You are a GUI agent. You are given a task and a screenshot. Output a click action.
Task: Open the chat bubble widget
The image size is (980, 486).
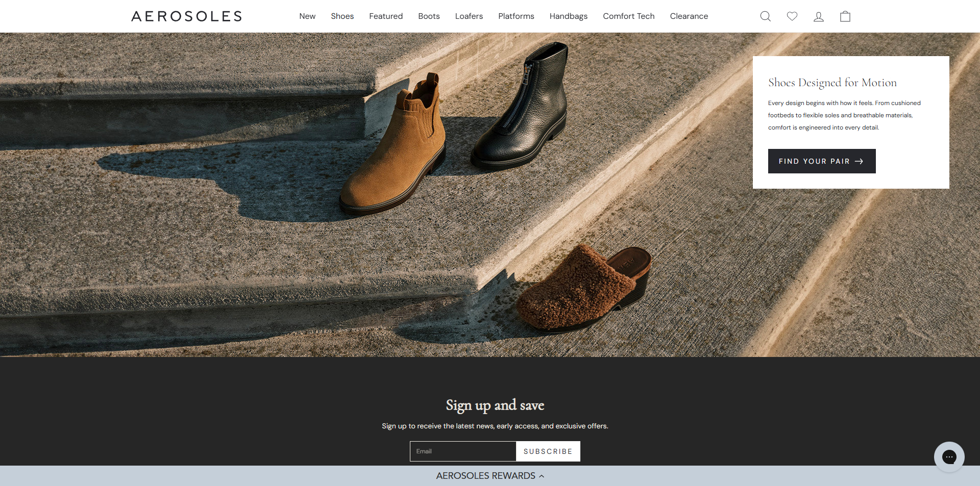tap(949, 457)
